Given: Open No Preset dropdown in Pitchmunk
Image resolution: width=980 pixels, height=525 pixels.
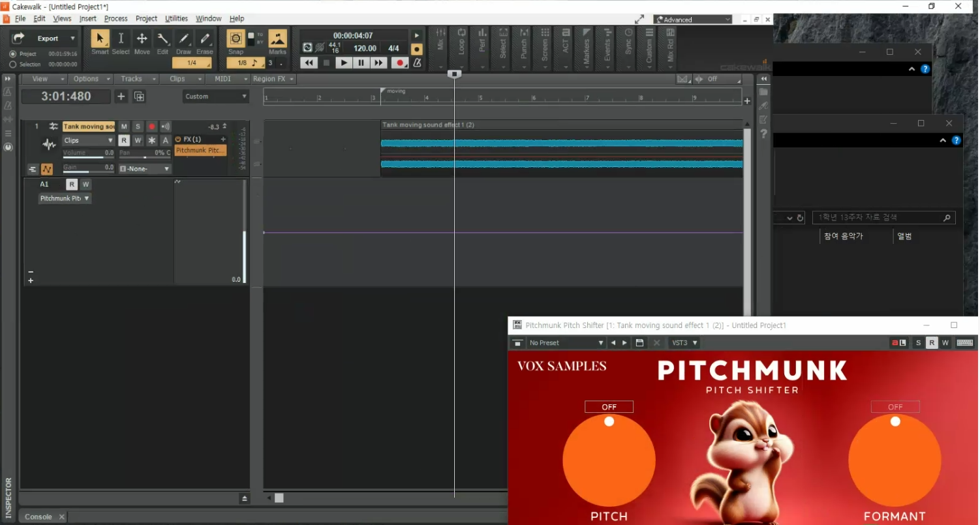Looking at the screenshot, I should pos(566,343).
